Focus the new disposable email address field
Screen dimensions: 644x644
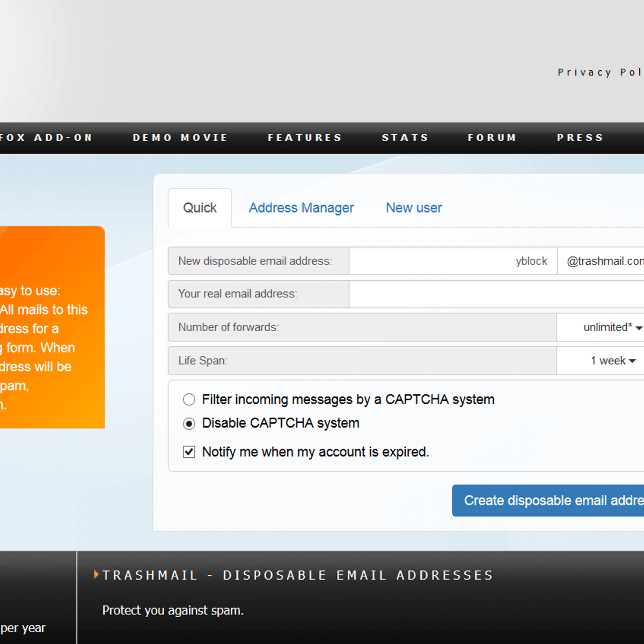(453, 261)
